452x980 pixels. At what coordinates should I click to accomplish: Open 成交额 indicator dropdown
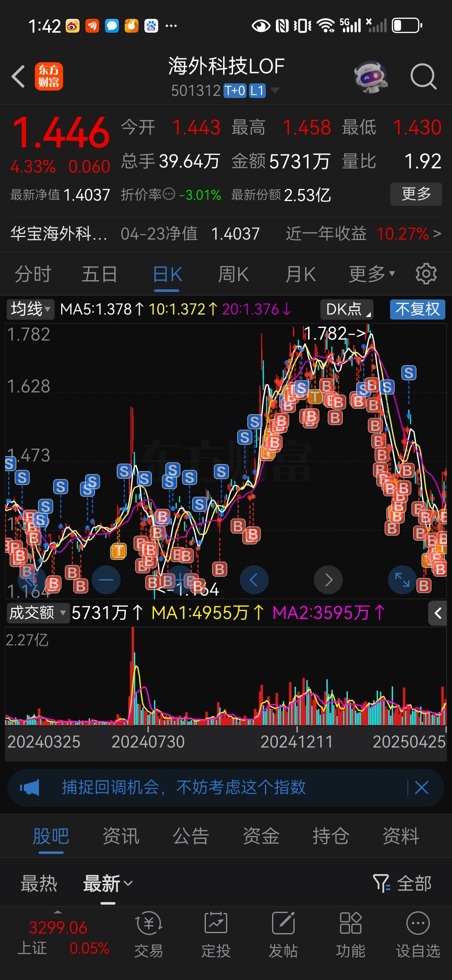tap(38, 613)
